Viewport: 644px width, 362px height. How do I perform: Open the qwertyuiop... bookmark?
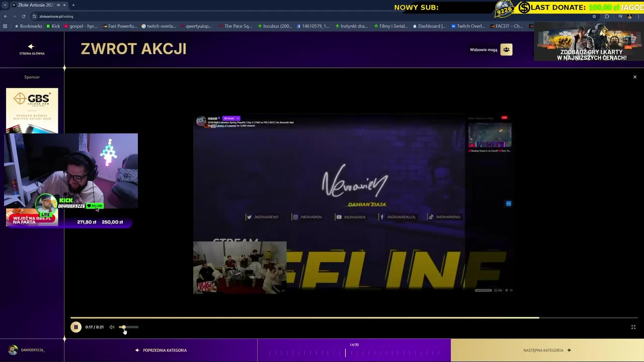pyautogui.click(x=196, y=26)
